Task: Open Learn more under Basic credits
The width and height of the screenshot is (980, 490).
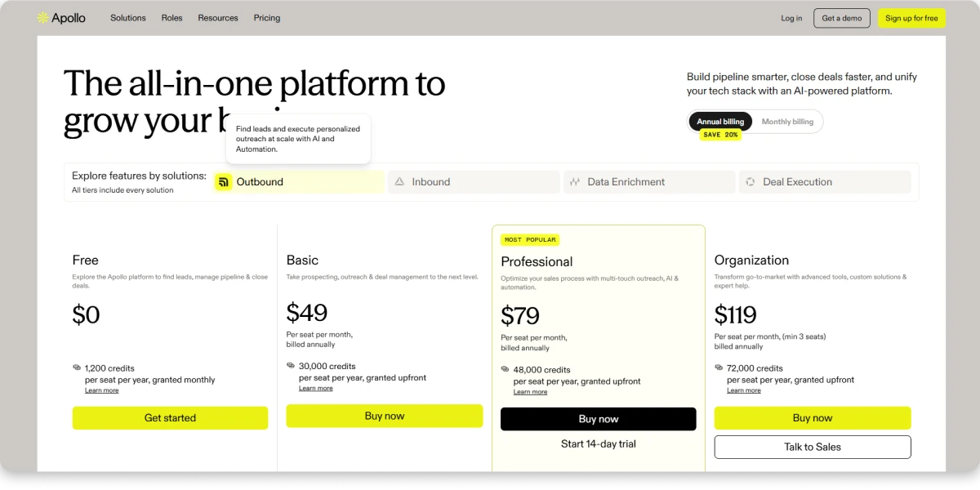Action: coord(315,388)
